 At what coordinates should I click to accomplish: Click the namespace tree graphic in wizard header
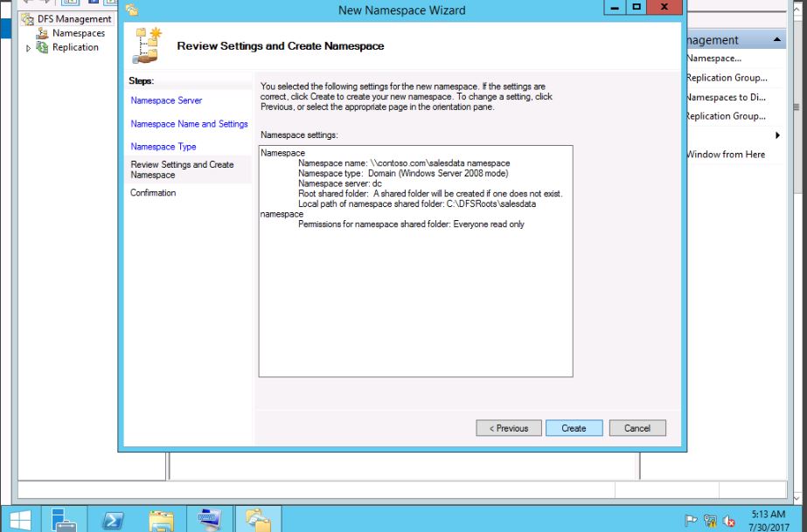[x=148, y=45]
